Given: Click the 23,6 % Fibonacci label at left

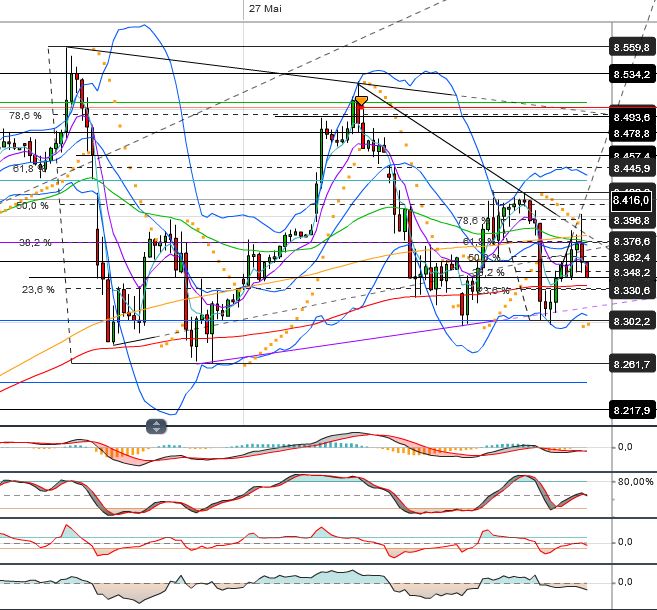Looking at the screenshot, I should tap(38, 289).
